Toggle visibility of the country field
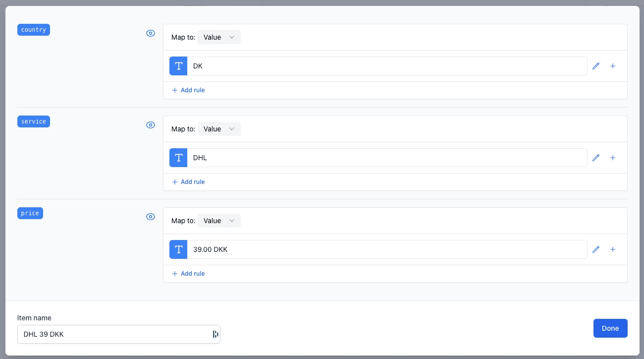 click(x=150, y=33)
